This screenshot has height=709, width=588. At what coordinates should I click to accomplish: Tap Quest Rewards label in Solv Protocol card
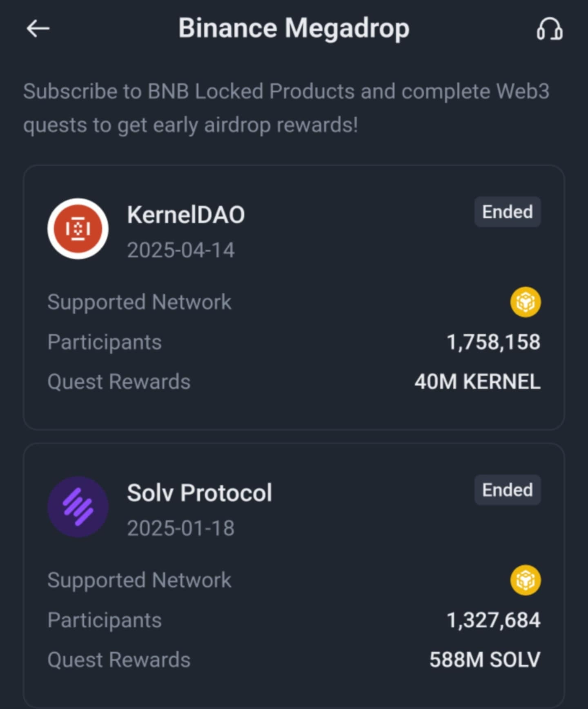(119, 660)
